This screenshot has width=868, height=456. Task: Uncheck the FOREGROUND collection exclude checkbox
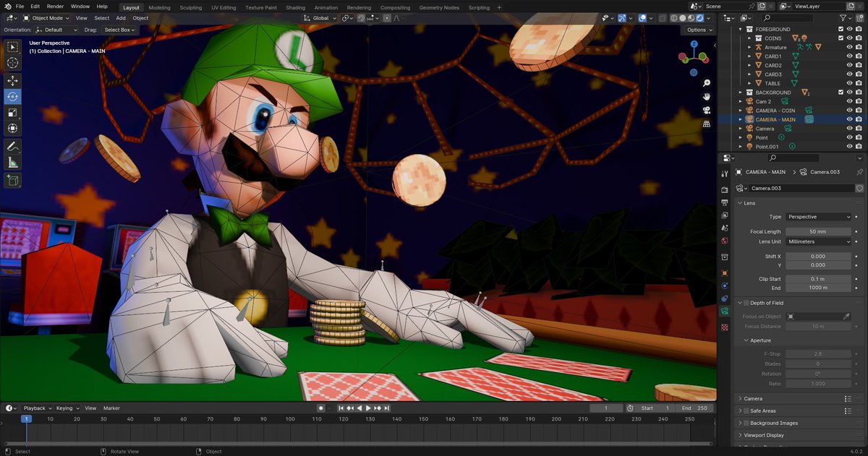click(x=841, y=29)
